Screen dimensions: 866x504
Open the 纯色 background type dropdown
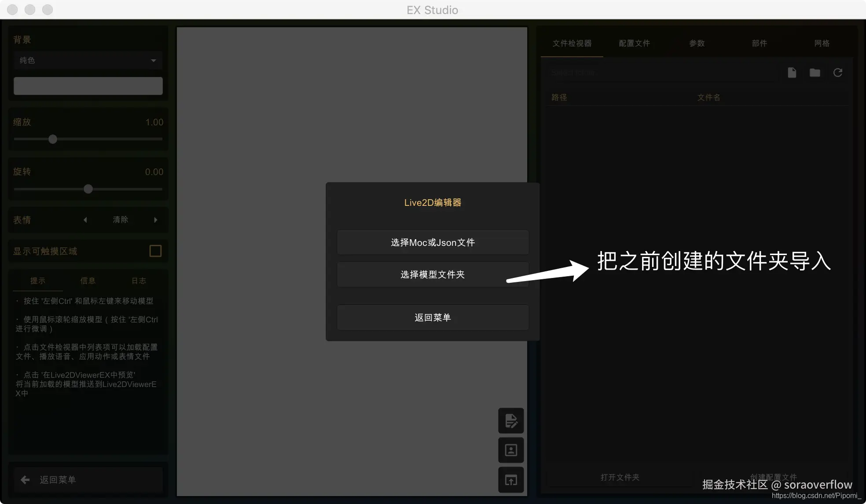[x=88, y=60]
